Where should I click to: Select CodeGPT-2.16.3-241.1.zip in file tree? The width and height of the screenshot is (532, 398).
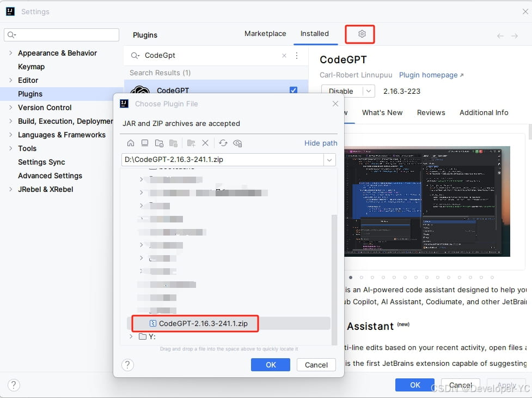[203, 323]
